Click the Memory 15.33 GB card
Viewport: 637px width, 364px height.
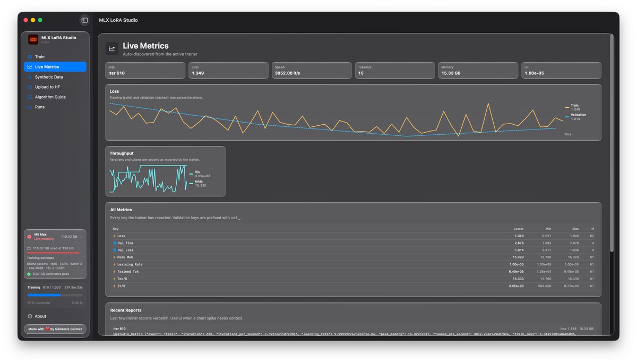pos(478,71)
